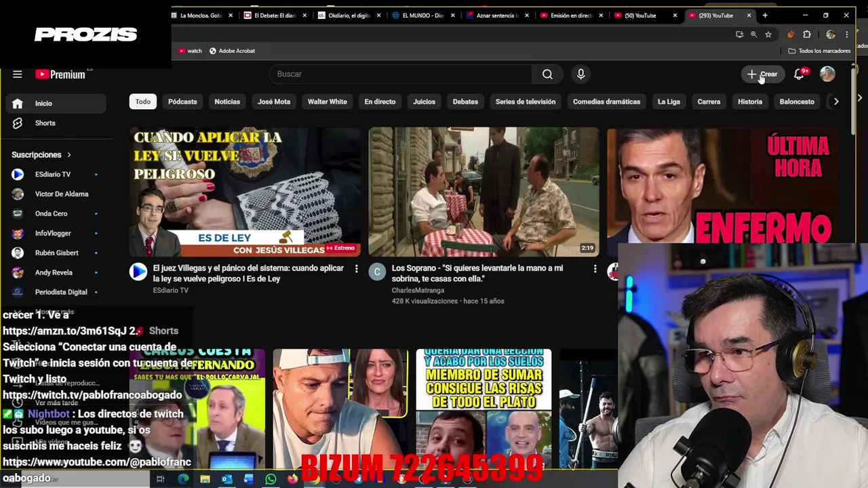The height and width of the screenshot is (488, 868).
Task: Open the YouTube hamburger guide menu
Action: tap(18, 75)
